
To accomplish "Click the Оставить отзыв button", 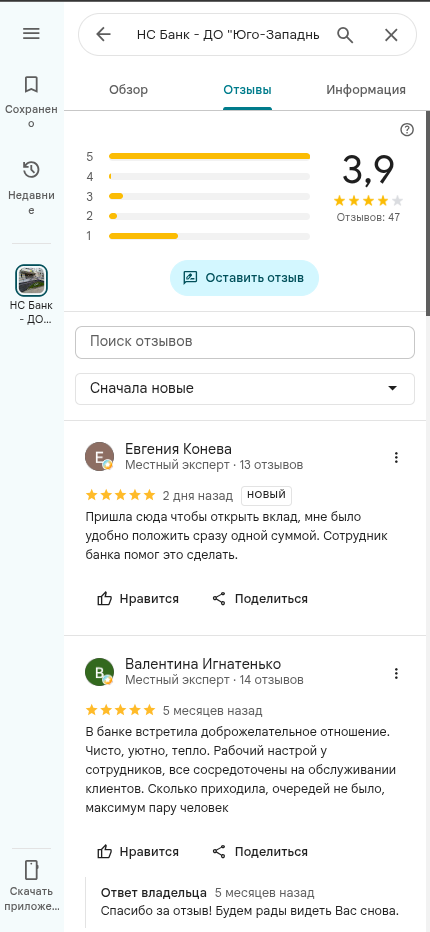I will [244, 278].
